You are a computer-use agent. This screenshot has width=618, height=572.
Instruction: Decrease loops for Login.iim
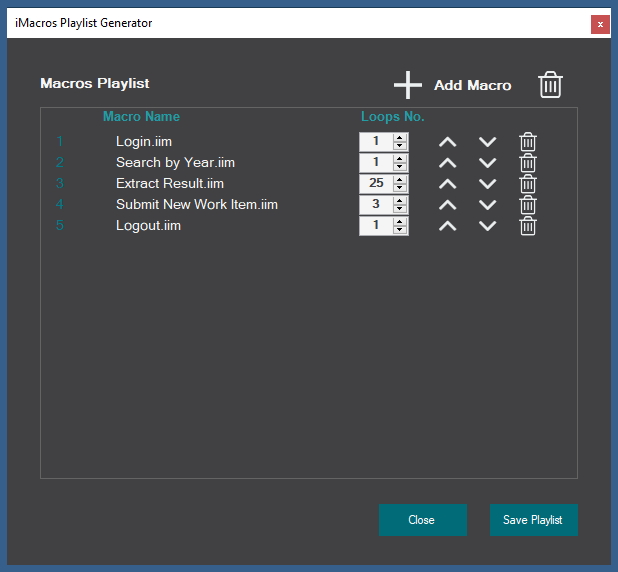400,145
